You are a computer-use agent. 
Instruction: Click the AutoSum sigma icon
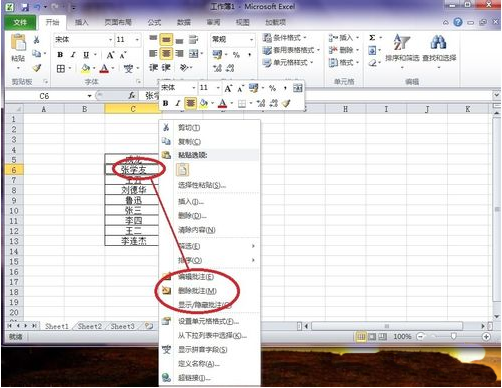(372, 38)
